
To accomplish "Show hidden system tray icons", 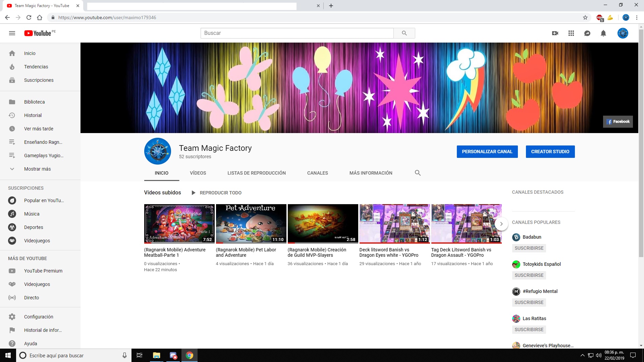I will [x=583, y=355].
